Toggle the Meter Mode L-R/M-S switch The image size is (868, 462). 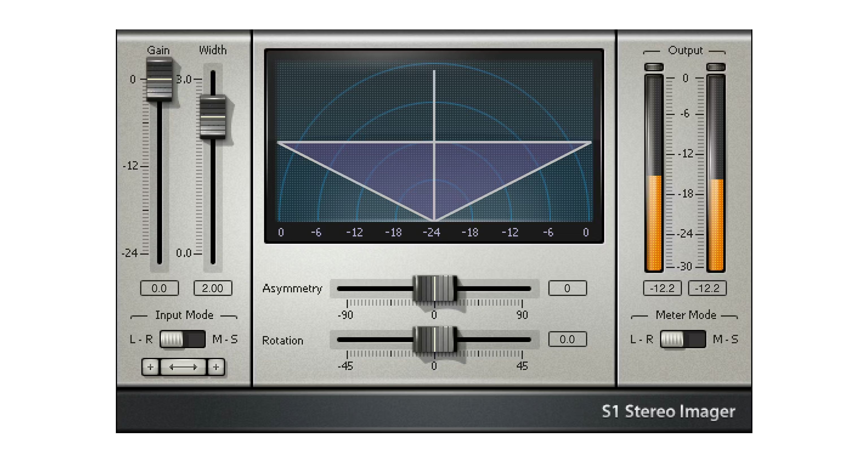pyautogui.click(x=683, y=339)
